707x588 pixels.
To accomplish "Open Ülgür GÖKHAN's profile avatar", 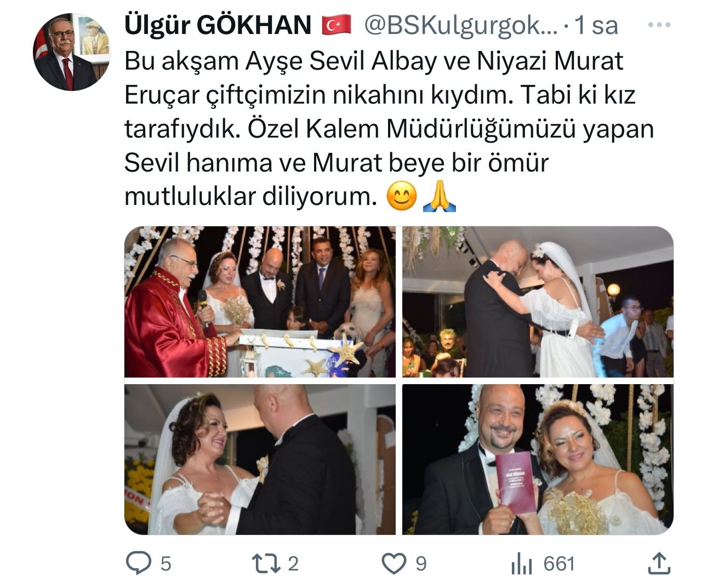I will [x=71, y=52].
